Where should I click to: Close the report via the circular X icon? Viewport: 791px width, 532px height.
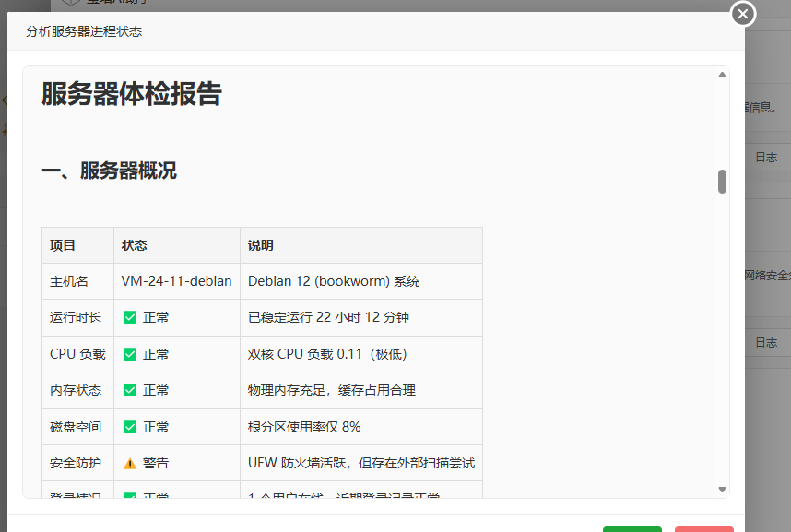point(742,14)
